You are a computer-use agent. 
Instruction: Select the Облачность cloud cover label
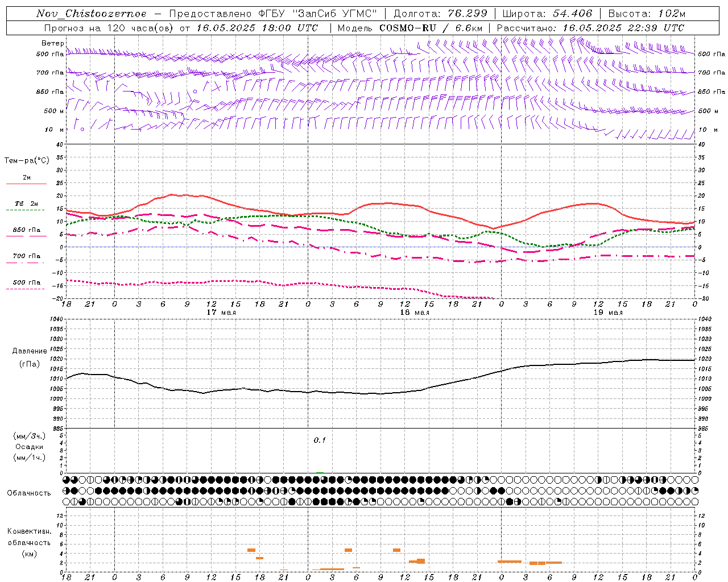pyautogui.click(x=29, y=493)
